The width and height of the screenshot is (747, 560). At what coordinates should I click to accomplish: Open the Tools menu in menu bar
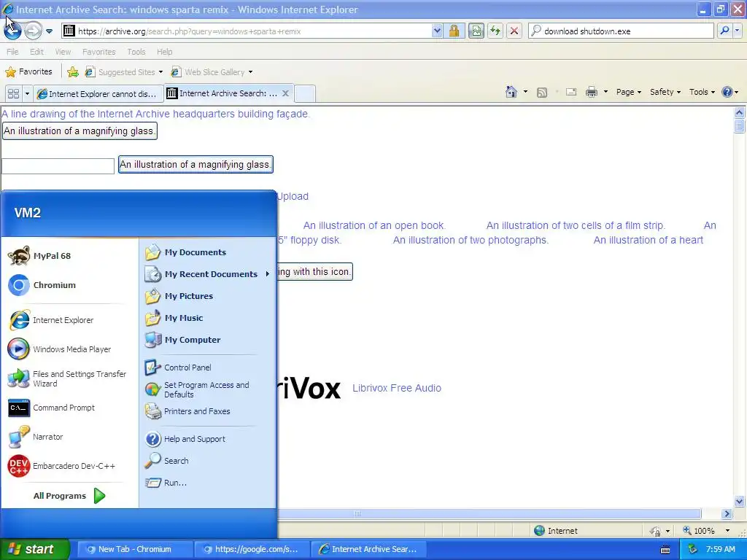click(136, 52)
